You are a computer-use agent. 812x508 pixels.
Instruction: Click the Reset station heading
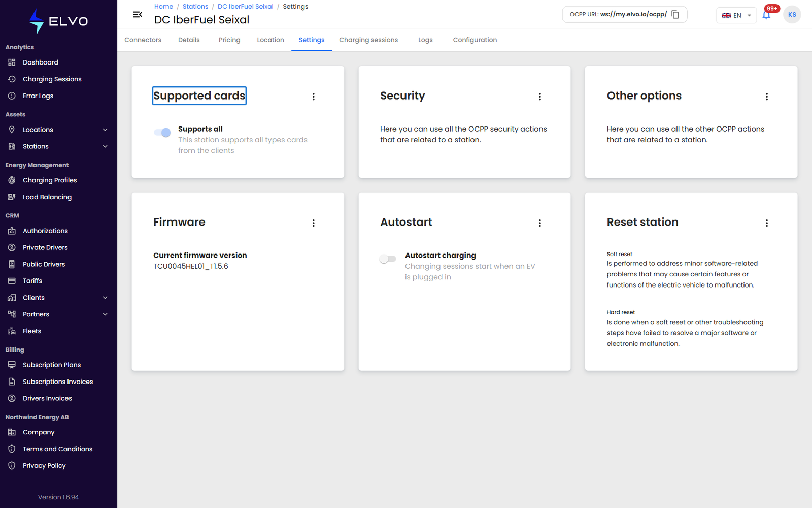pyautogui.click(x=642, y=223)
